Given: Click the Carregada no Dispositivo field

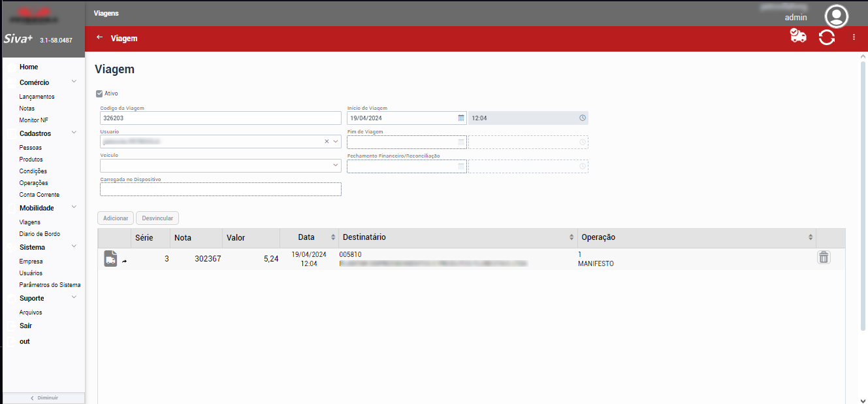Looking at the screenshot, I should pyautogui.click(x=221, y=189).
